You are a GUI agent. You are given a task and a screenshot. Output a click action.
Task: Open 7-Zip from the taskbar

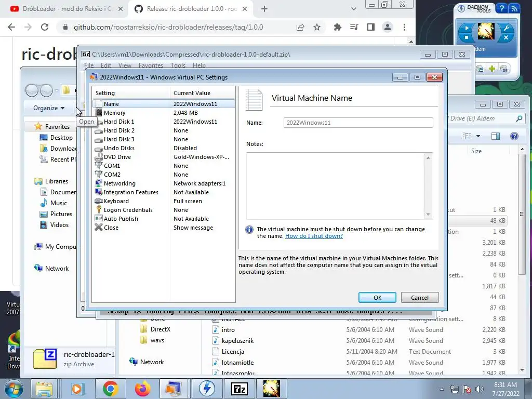click(239, 389)
